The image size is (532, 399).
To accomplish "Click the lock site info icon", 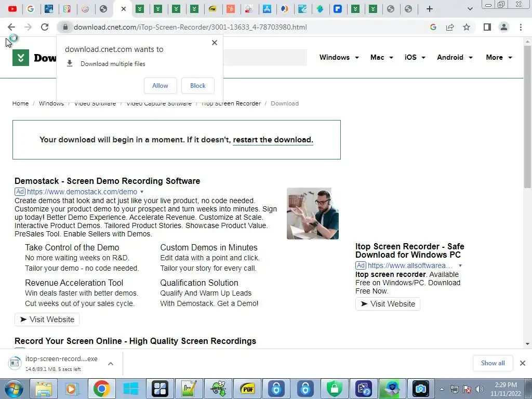I will coord(65,27).
